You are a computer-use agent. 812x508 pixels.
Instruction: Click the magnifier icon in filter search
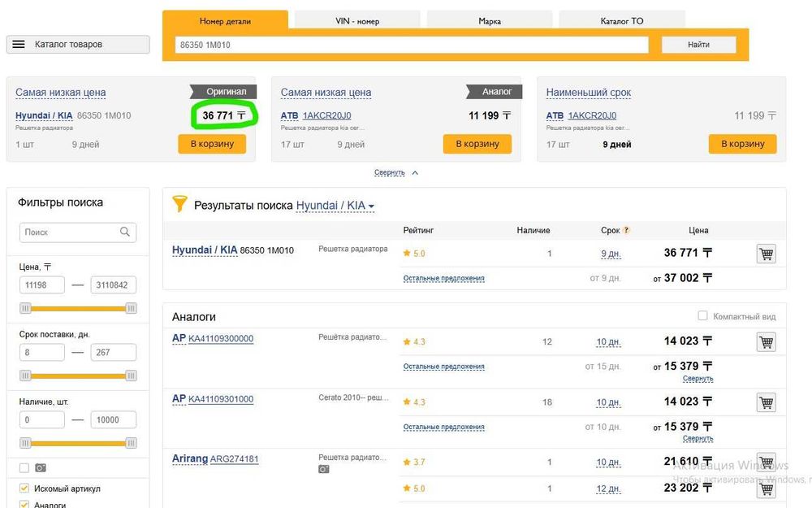click(x=125, y=232)
